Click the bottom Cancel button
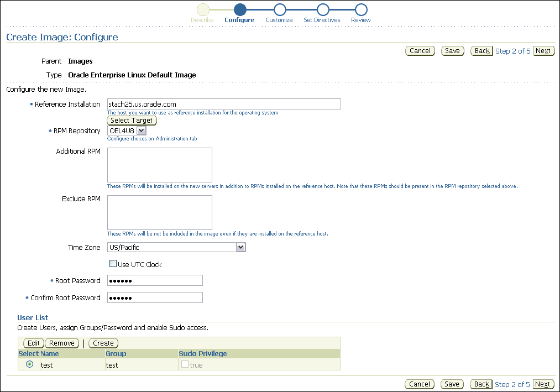Viewport: 560px width, 392px height. click(420, 384)
